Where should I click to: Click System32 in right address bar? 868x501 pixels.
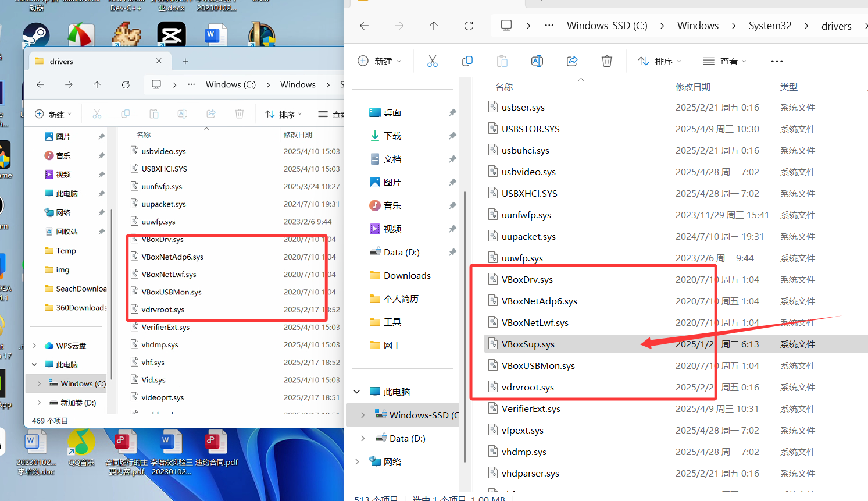(770, 26)
